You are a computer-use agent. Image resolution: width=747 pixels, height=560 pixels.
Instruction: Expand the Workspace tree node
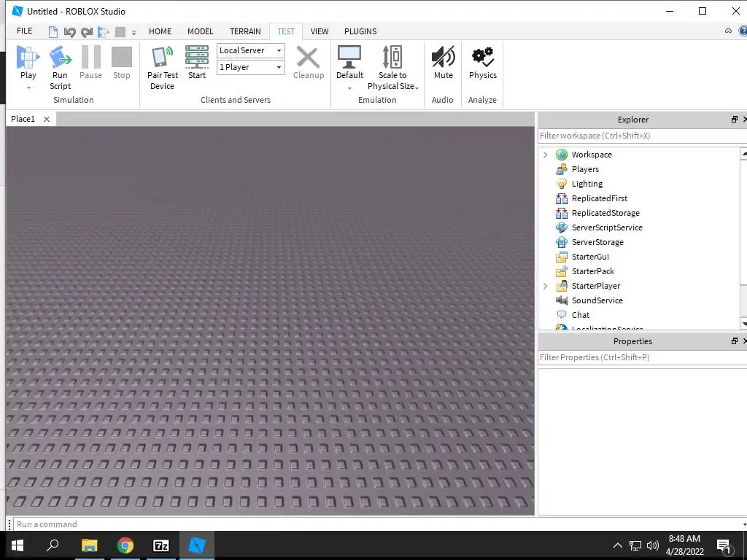pyautogui.click(x=546, y=155)
